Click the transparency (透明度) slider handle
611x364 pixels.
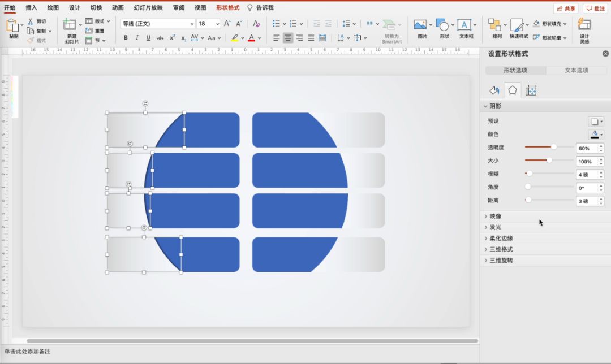554,147
